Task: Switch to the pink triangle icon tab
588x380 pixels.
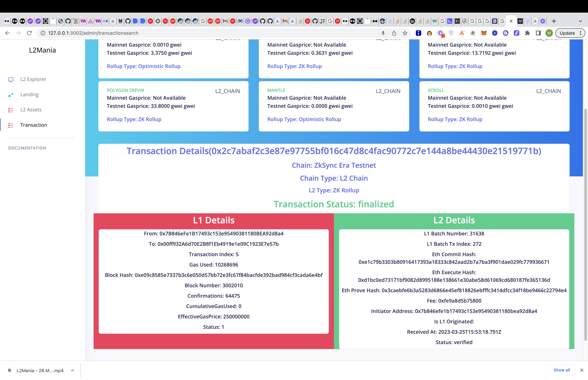Action: (91, 21)
